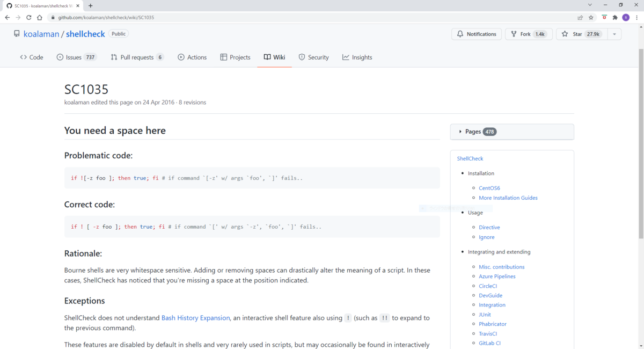This screenshot has width=644, height=349.
Task: Click the Chrome tab search chevron
Action: pos(590,5)
